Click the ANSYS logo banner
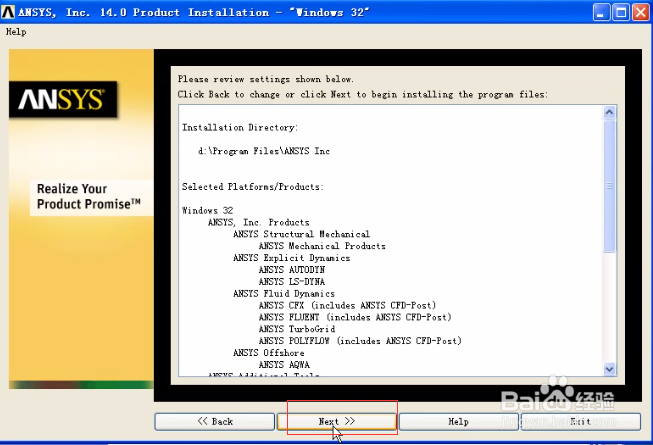The height and width of the screenshot is (445, 653). [x=63, y=99]
